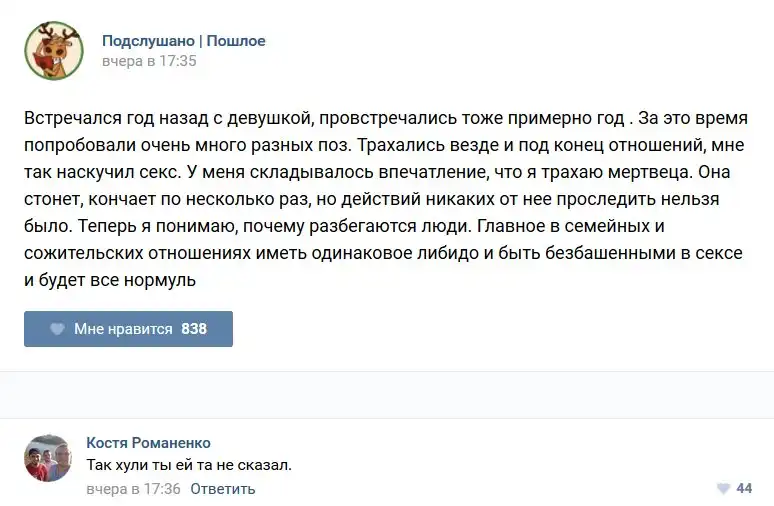Visit Костя Романенко's profile name link
Viewport: 774px width, 506px height.
pyautogui.click(x=148, y=443)
